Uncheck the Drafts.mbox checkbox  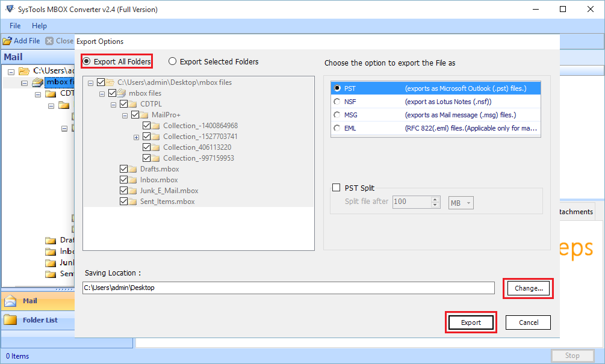coord(123,169)
